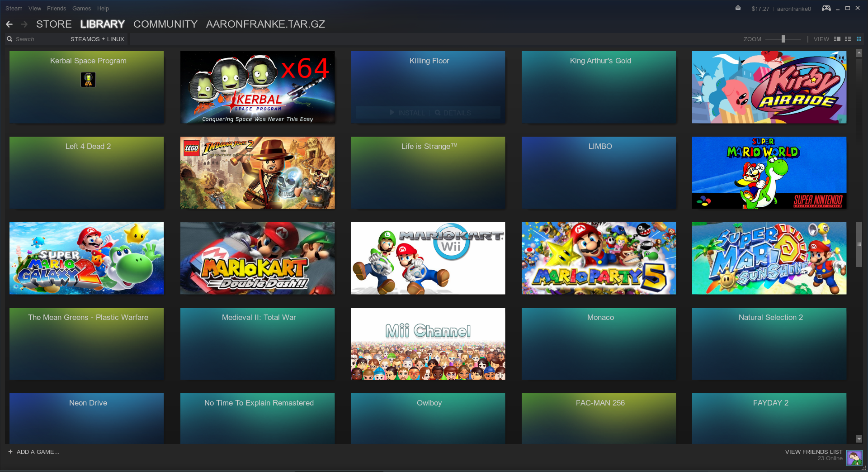
Task: Switch to the COMMUNITY tab
Action: point(165,24)
